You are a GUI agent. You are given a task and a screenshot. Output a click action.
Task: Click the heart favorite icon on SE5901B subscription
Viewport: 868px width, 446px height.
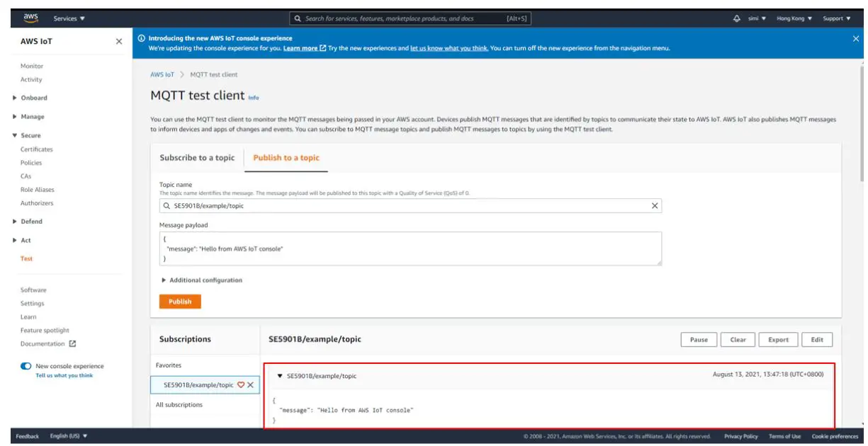click(x=240, y=384)
